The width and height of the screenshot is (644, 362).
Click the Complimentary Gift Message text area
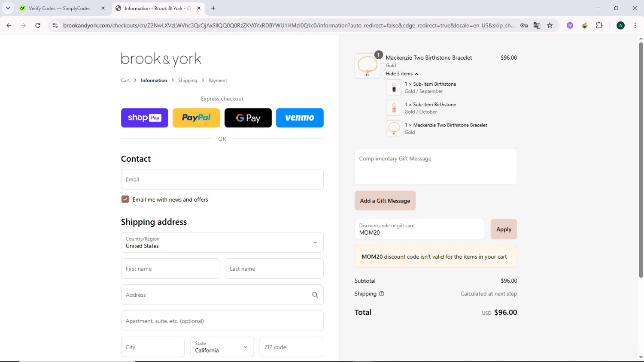[436, 166]
